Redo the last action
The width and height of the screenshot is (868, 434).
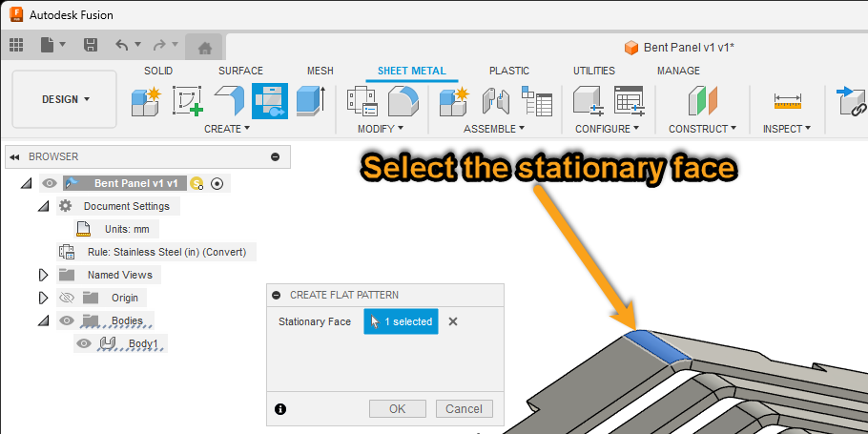point(159,45)
